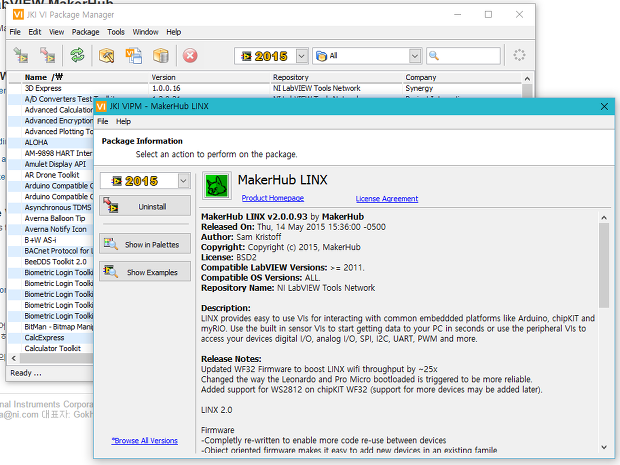Open the Tools menu
The height and width of the screenshot is (465, 620).
[116, 32]
